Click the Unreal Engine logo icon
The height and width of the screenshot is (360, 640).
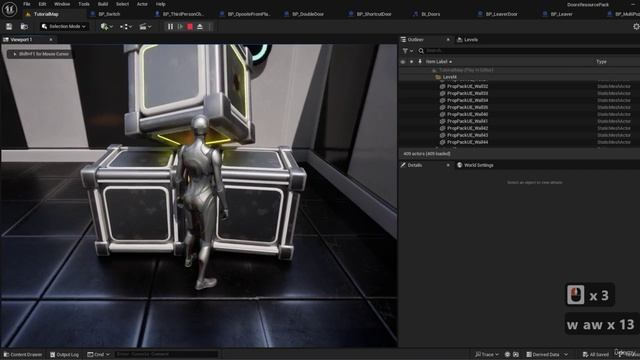9,9
